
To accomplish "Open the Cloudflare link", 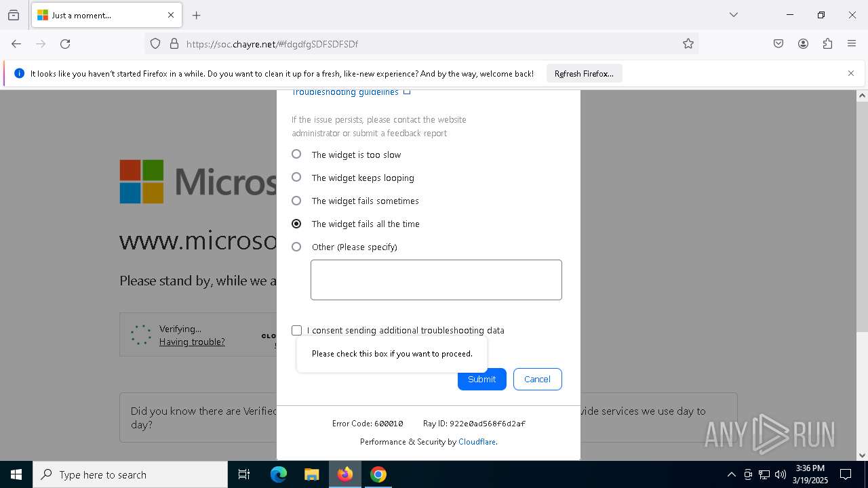I will click(477, 442).
